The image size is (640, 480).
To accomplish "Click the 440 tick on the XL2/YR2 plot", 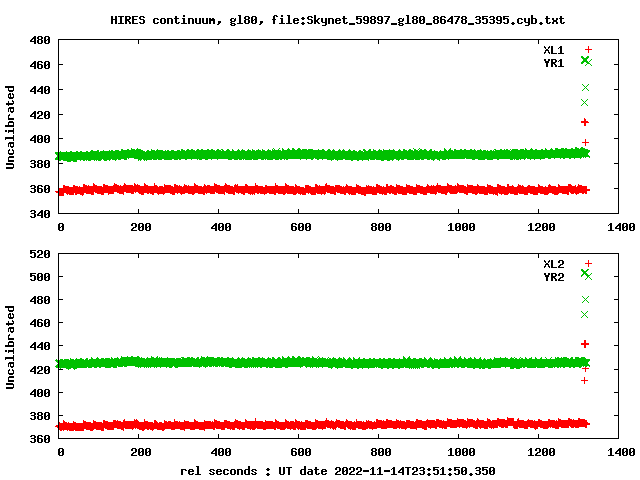I will pos(40,346).
